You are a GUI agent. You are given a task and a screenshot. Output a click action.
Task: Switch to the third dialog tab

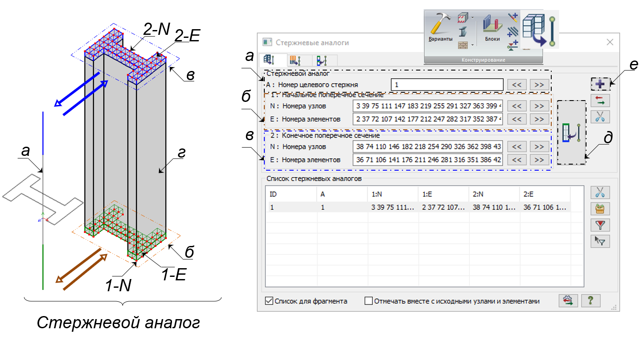tap(322, 60)
